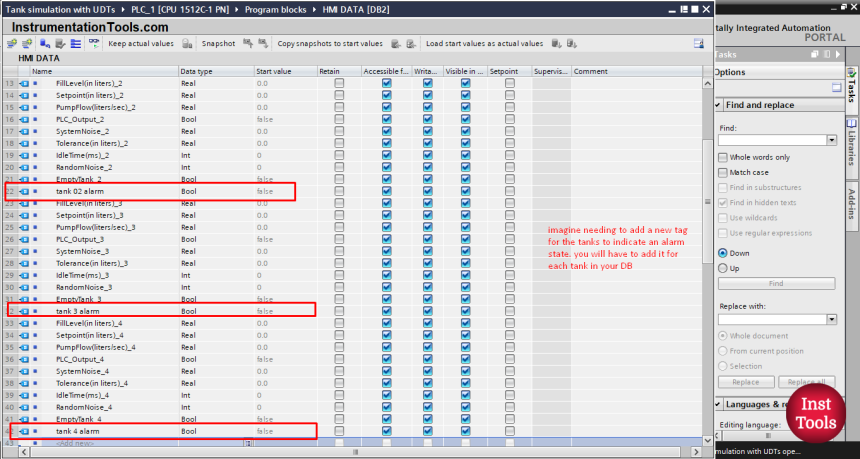Click Copy snapshots to start values
The image size is (860, 459).
(330, 44)
